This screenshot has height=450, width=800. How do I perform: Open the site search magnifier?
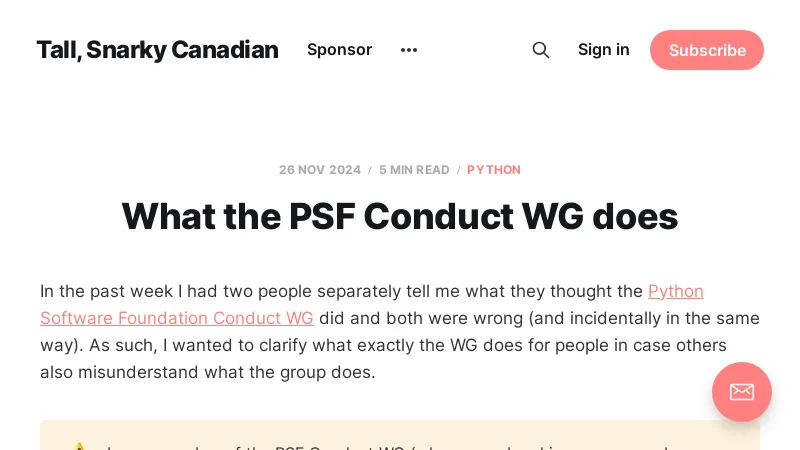click(x=541, y=50)
